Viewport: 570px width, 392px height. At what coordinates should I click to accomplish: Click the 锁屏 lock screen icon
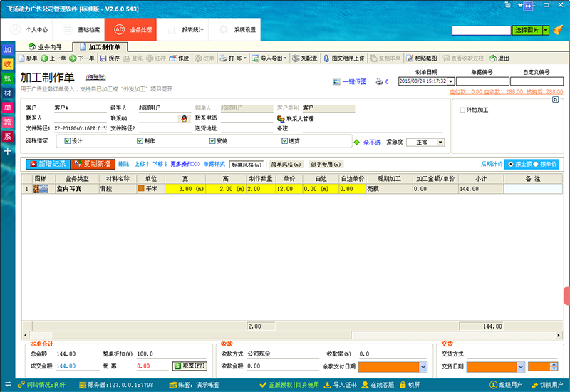point(403,385)
